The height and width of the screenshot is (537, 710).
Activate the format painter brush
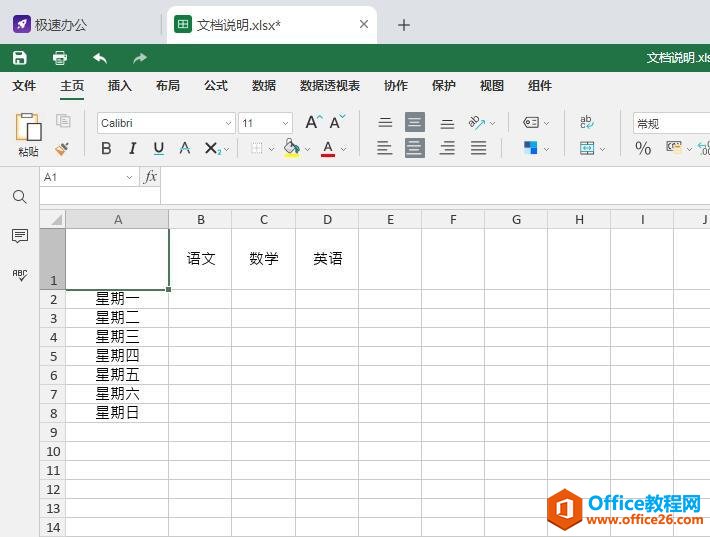62,149
